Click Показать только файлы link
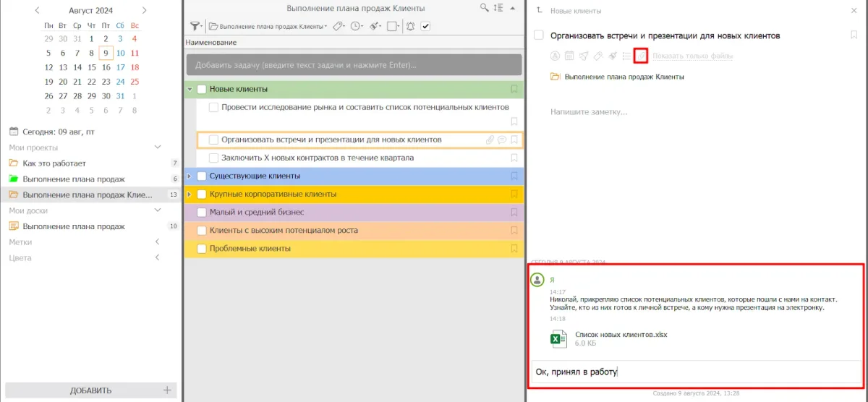 [x=693, y=56]
